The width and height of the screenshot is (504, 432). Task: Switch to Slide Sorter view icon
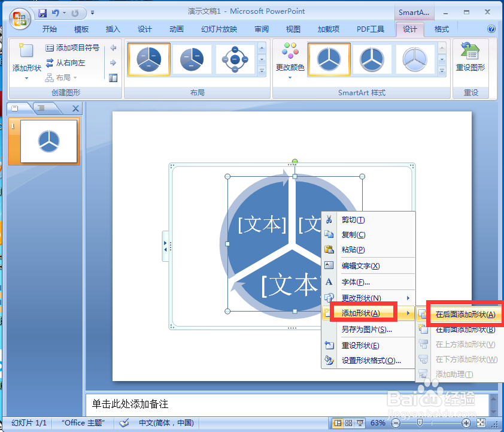[349, 422]
